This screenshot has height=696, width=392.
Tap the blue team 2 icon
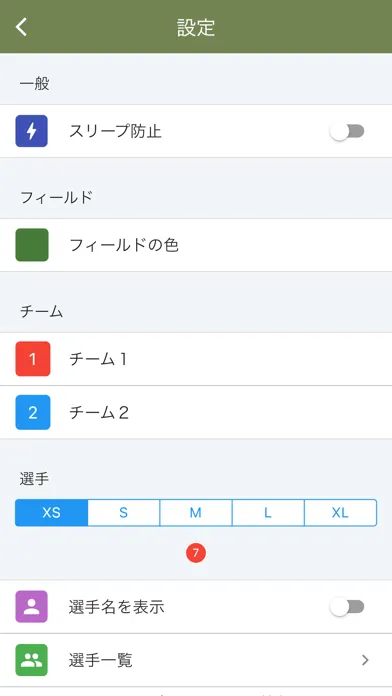pyautogui.click(x=32, y=412)
